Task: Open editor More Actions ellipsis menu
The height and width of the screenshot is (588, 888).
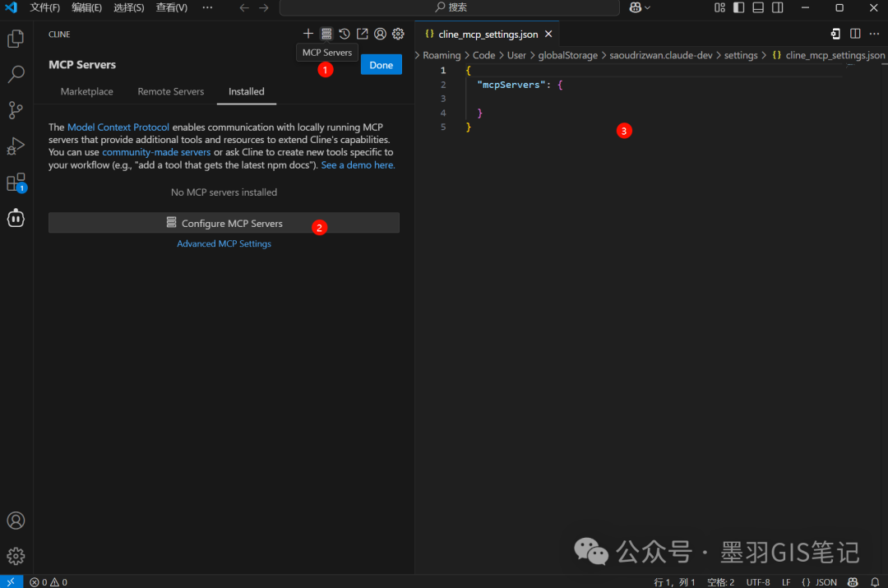Action: click(x=874, y=34)
